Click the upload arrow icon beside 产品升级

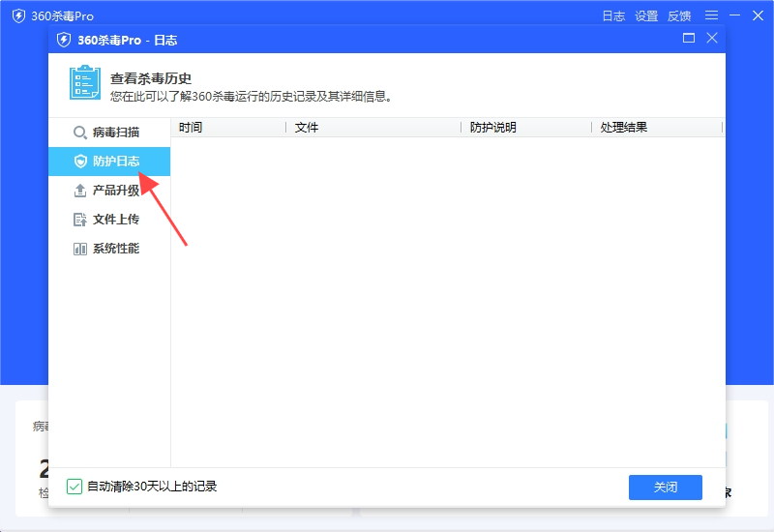point(80,191)
